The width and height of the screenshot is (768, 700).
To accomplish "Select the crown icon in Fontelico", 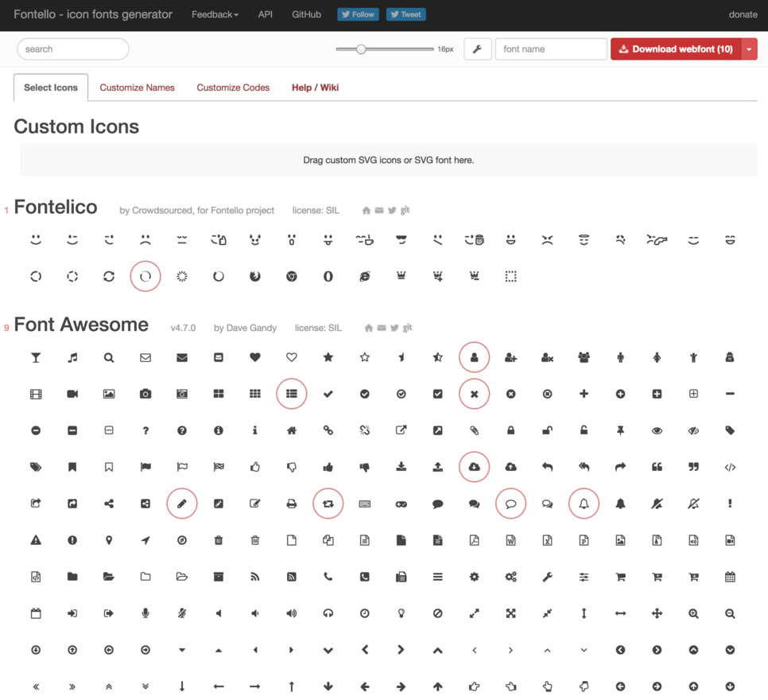I will click(401, 277).
